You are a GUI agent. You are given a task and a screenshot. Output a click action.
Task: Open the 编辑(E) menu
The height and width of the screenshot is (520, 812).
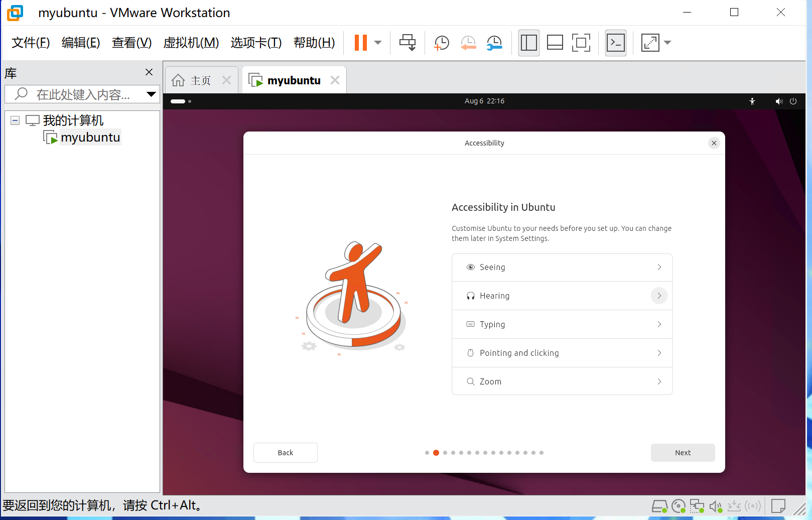[81, 43]
